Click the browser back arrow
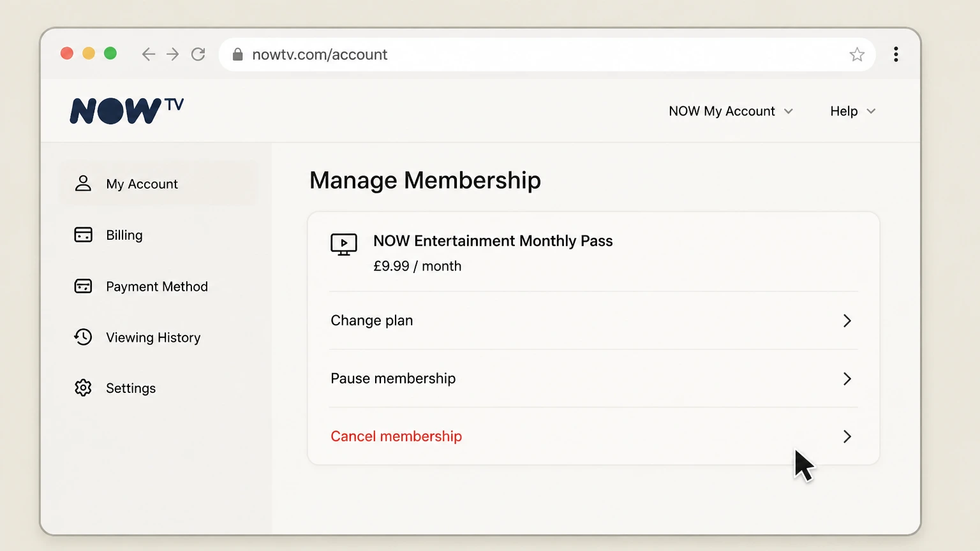Image resolution: width=980 pixels, height=551 pixels. [149, 54]
